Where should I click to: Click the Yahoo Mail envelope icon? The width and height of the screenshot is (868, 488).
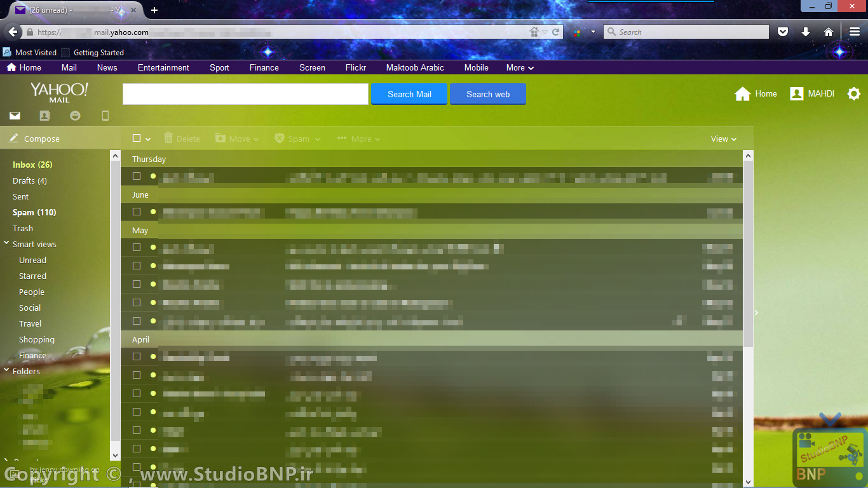(x=15, y=116)
